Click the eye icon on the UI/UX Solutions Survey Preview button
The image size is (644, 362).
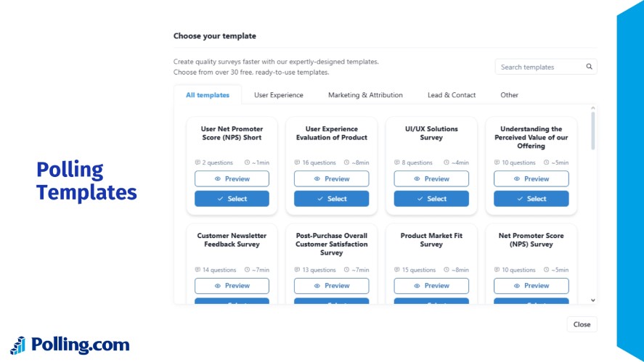(417, 179)
